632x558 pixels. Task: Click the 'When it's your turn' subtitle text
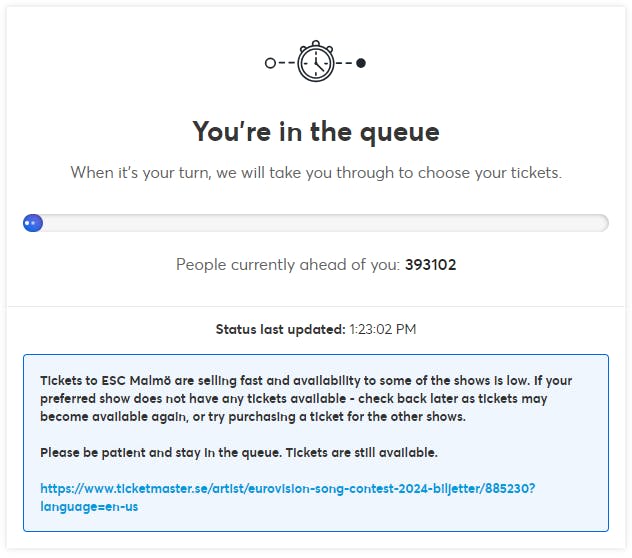[315, 172]
